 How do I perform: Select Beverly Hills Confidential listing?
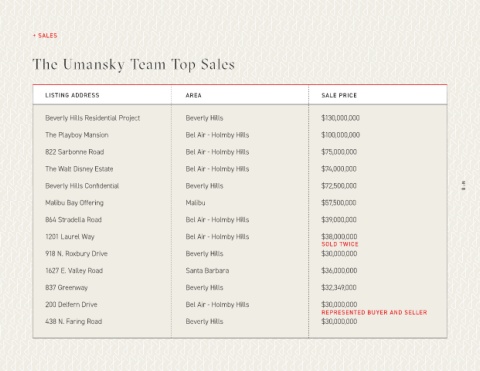(x=82, y=186)
